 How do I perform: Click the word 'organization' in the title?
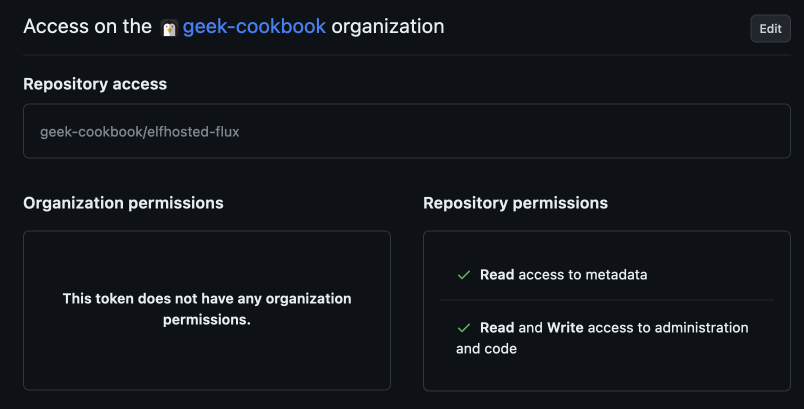[388, 26]
